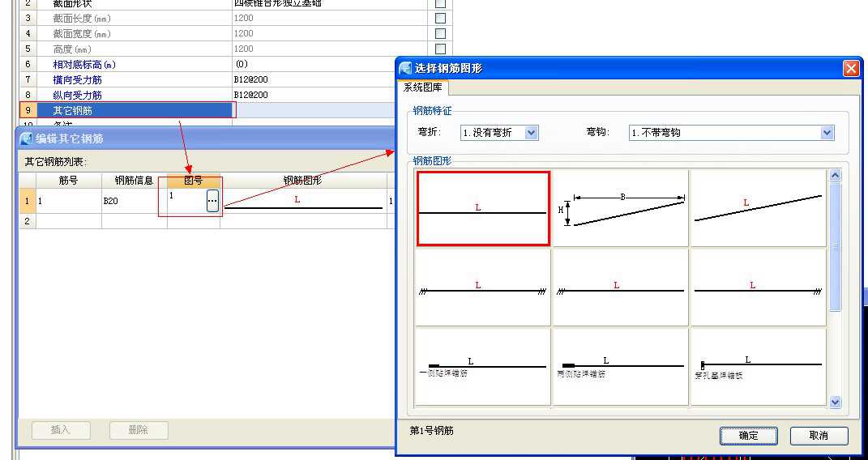Screen dimensions: 868x460
Task: Select the 两侧贴焊锚筋 bar shape
Action: tap(620, 367)
